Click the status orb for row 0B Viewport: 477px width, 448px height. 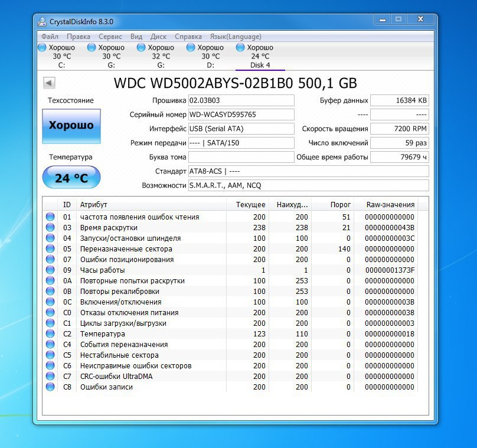click(50, 292)
